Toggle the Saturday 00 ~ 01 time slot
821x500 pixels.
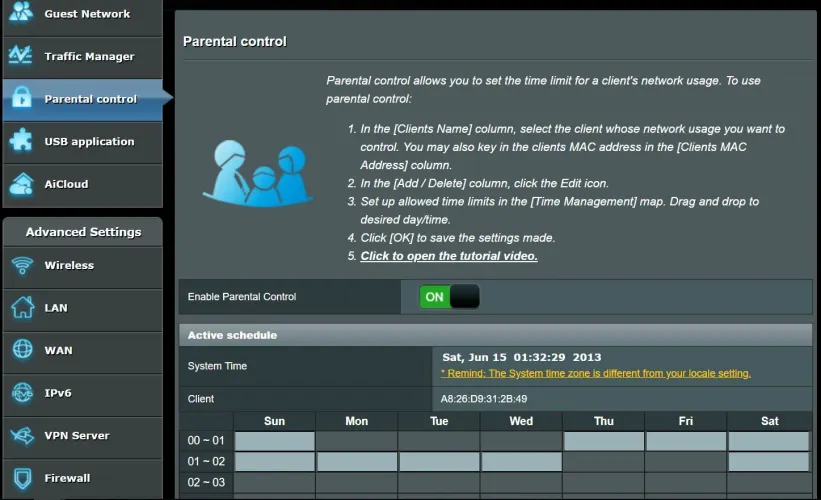click(768, 441)
